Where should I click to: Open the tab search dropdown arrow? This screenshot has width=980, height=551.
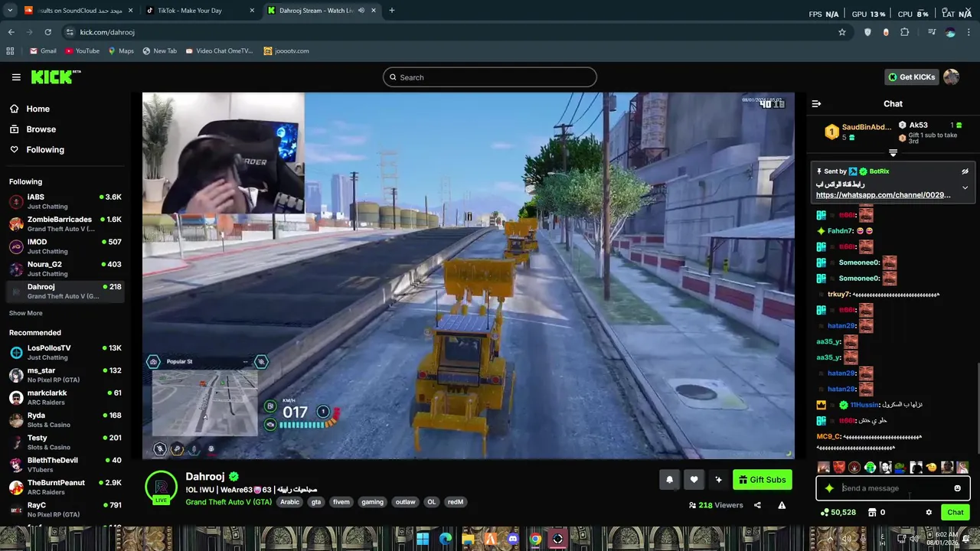(10, 11)
